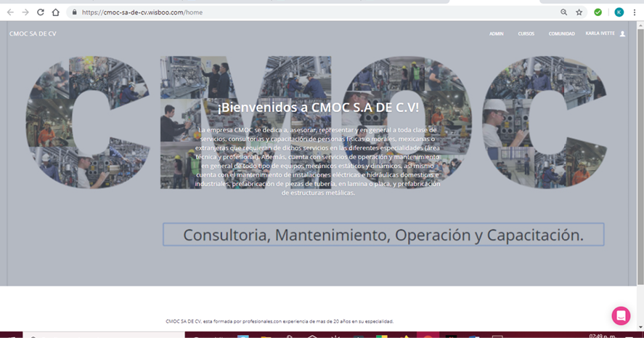
Task: Open the Chrome profile avatar K
Action: [619, 12]
